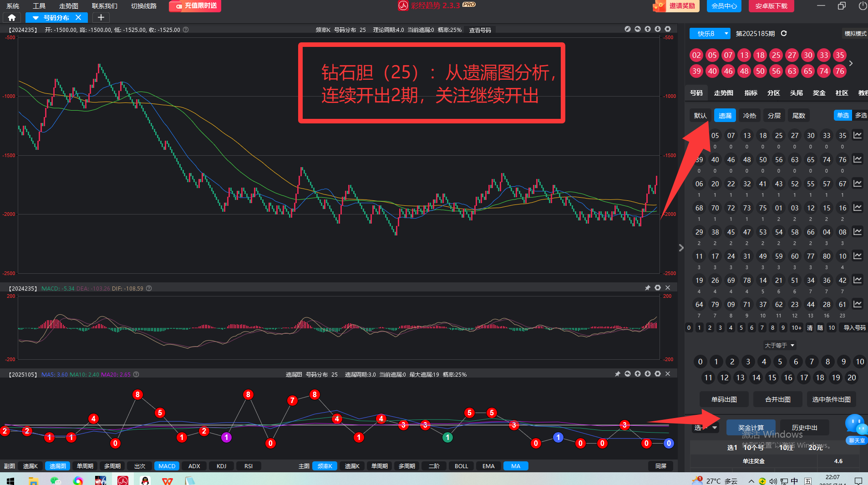Viewport: 868px width, 485px height.
Task: Open trend chart icon for row starting 06
Action: 858,184
